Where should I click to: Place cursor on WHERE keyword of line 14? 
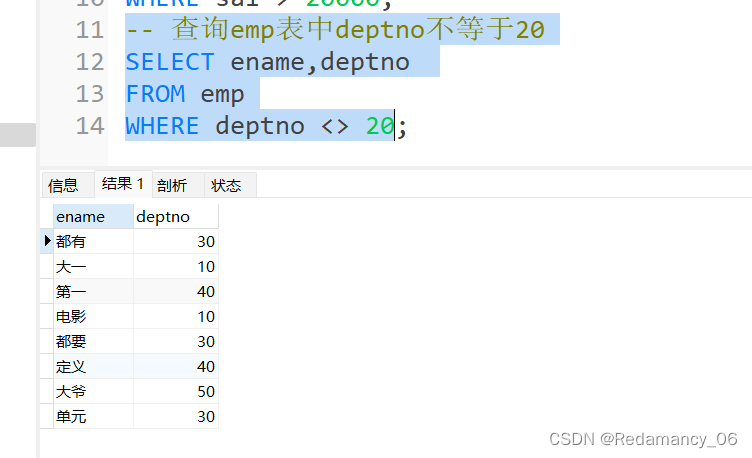162,126
